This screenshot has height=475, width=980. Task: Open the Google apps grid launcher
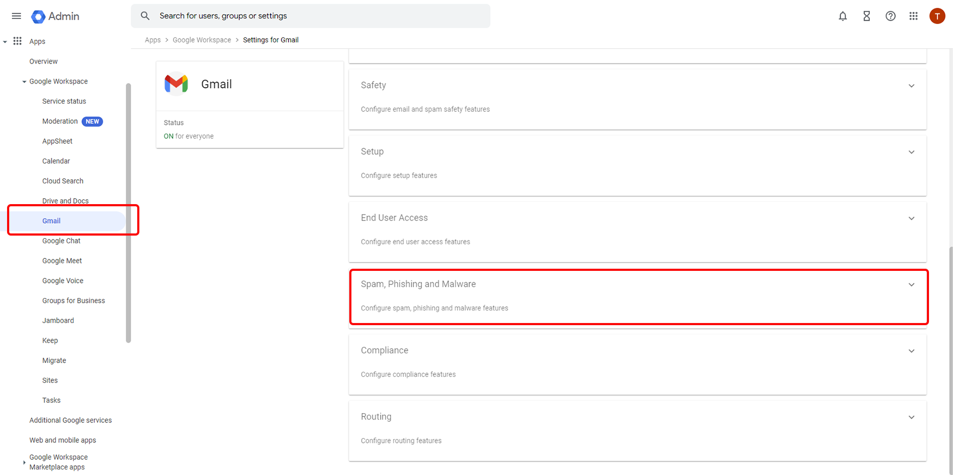point(913,16)
